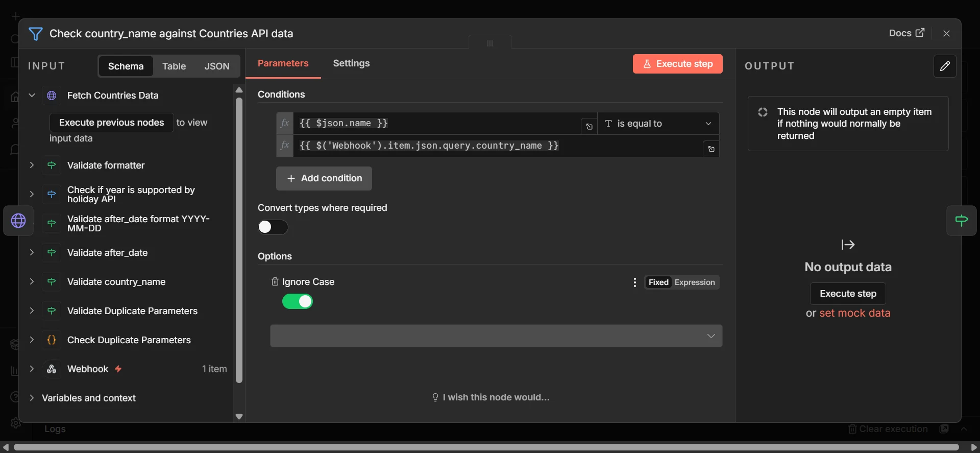This screenshot has width=980, height=453.
Task: Click the horizontal scrollbar at bottom
Action: click(486, 447)
